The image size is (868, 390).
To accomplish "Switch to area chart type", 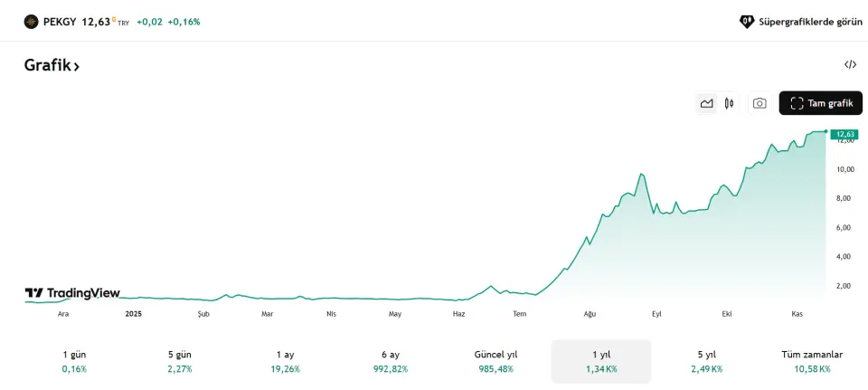I will (706, 103).
